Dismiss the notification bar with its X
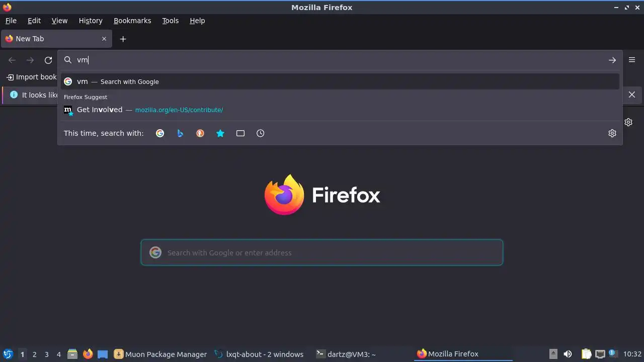 (632, 95)
